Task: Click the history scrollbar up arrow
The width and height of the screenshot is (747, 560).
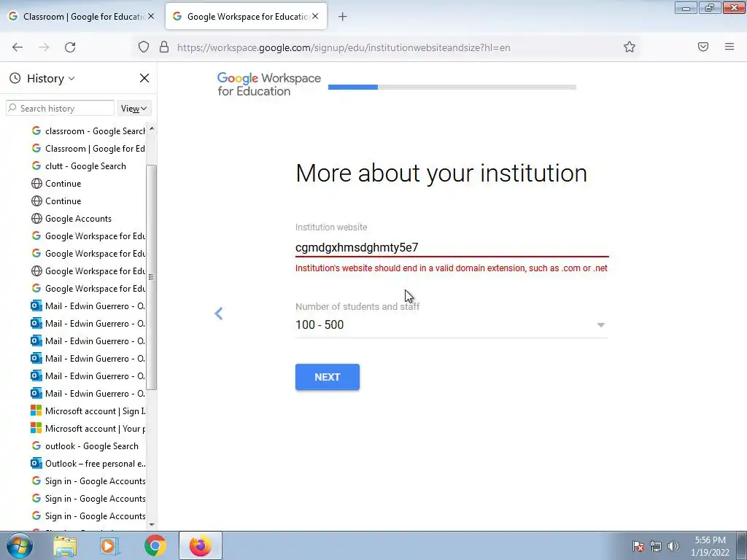Action: pos(152,128)
